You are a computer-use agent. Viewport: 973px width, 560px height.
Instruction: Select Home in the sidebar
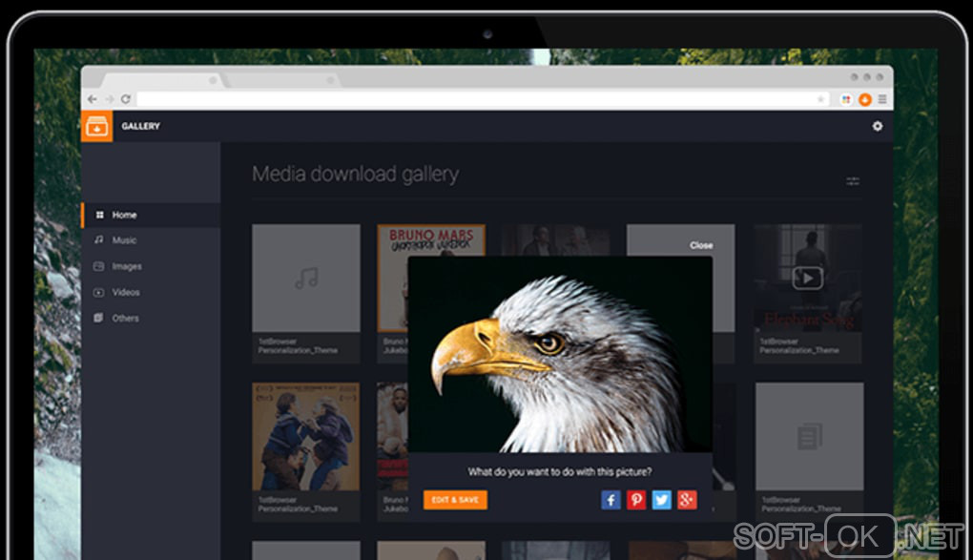tap(151, 215)
